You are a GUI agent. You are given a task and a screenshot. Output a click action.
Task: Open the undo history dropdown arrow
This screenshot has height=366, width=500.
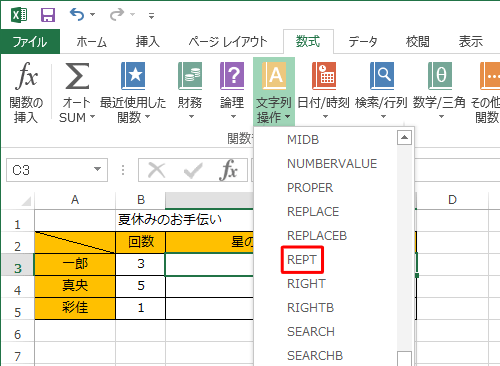pyautogui.click(x=93, y=15)
